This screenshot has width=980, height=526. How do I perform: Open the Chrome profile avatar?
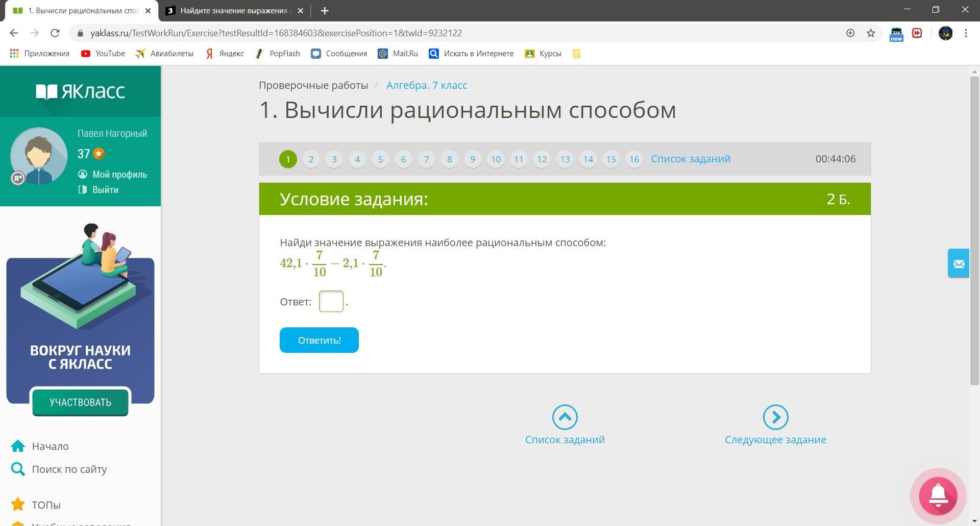pos(945,33)
